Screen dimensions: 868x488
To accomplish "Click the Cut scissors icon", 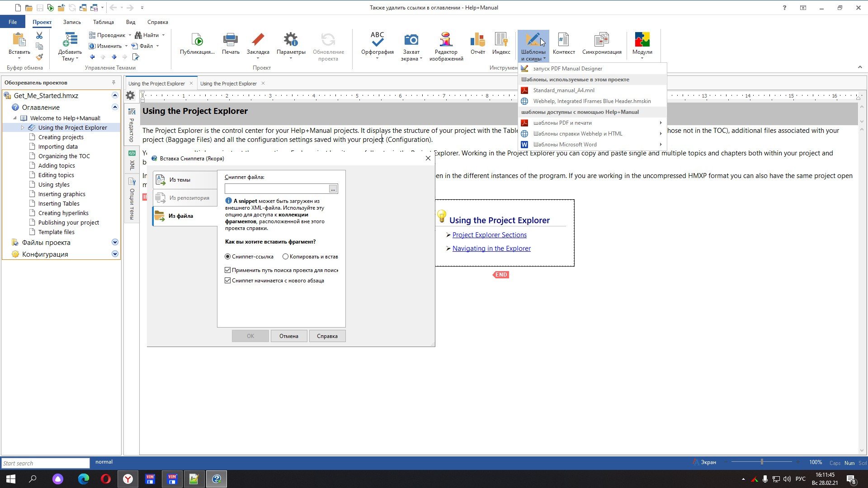I will tap(39, 35).
